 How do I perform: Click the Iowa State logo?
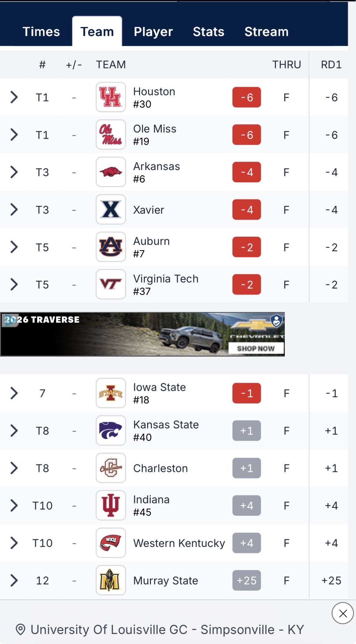pos(111,393)
